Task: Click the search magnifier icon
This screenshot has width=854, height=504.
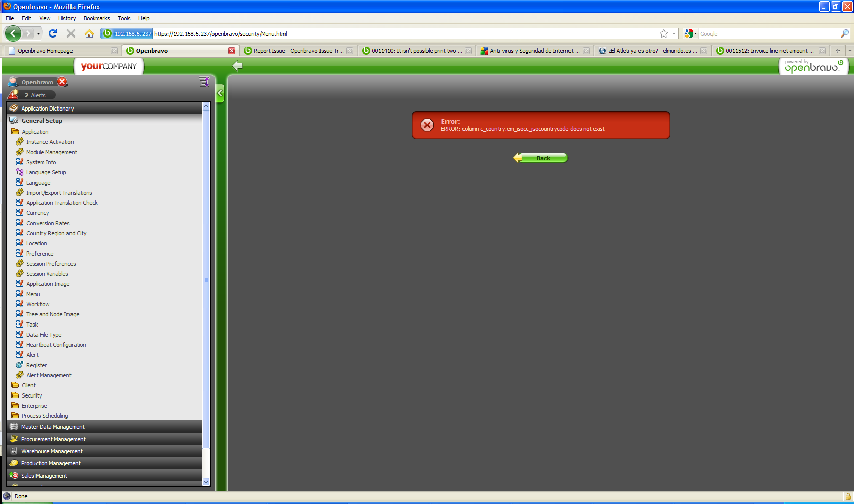Action: click(844, 33)
